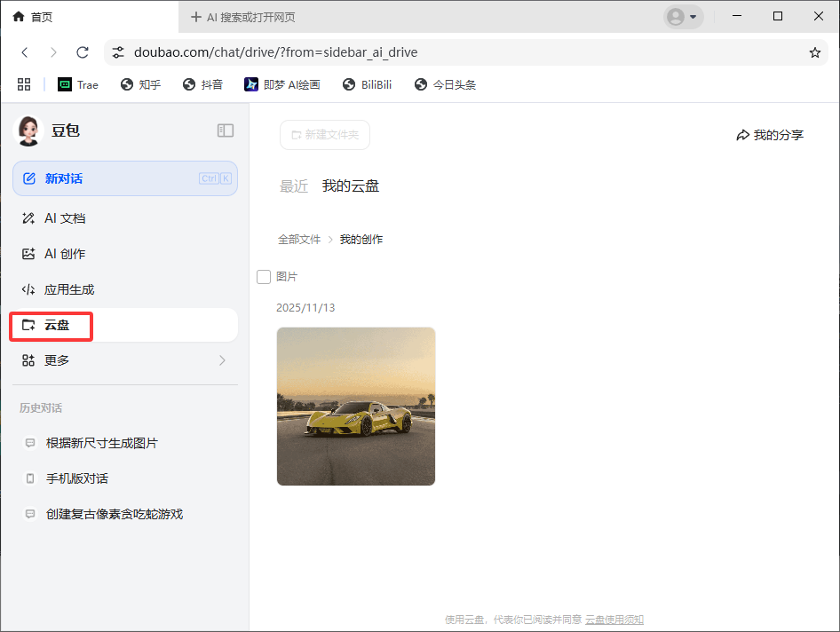
Task: Open the 知乎 bookmark
Action: (140, 84)
